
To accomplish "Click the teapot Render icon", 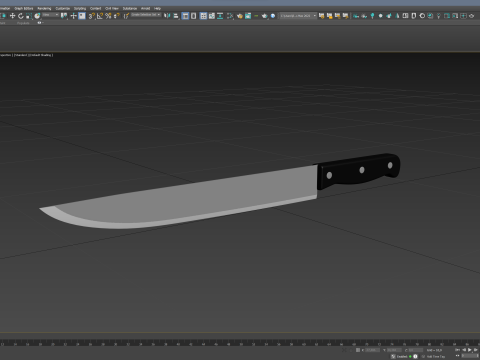I will coord(264,16).
